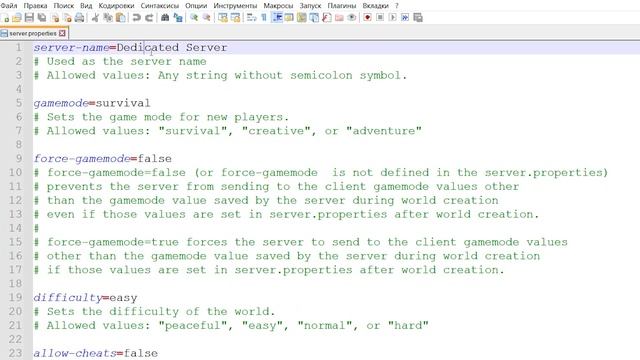Click comment 'Any string without semicolon symbol.'

click(282, 76)
